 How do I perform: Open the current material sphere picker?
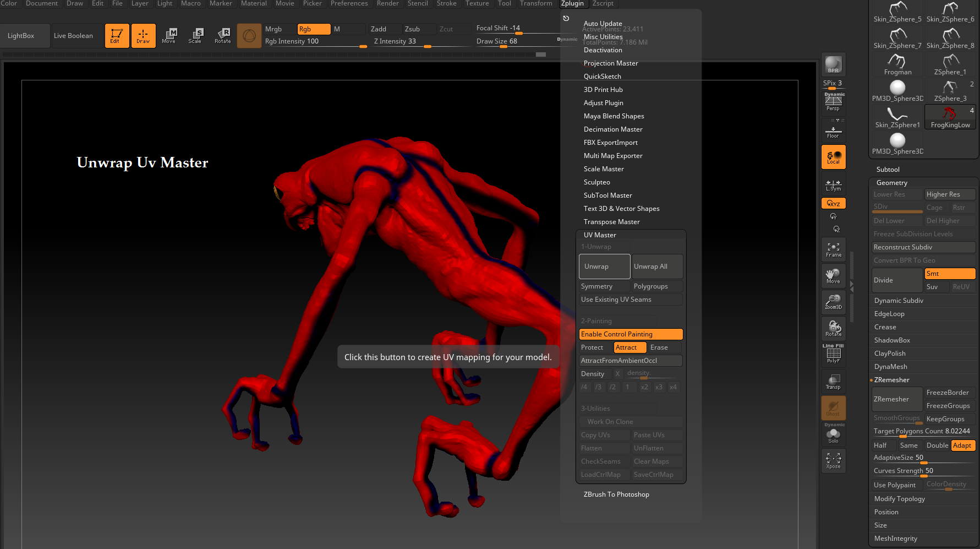click(249, 36)
